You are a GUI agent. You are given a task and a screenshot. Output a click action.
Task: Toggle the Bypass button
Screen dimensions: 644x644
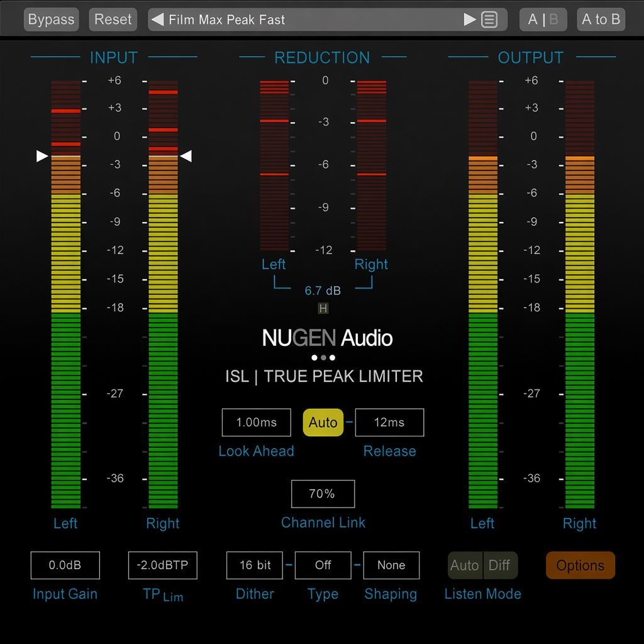coord(52,19)
